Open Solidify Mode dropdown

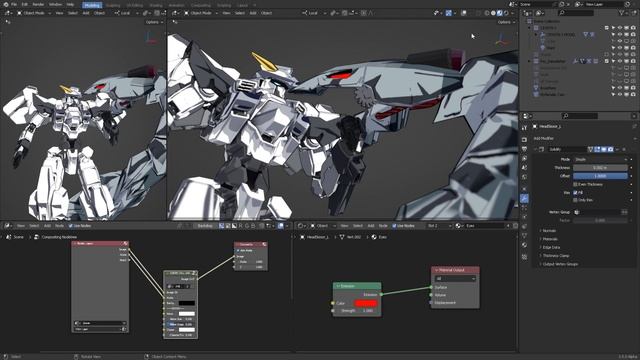click(600, 160)
